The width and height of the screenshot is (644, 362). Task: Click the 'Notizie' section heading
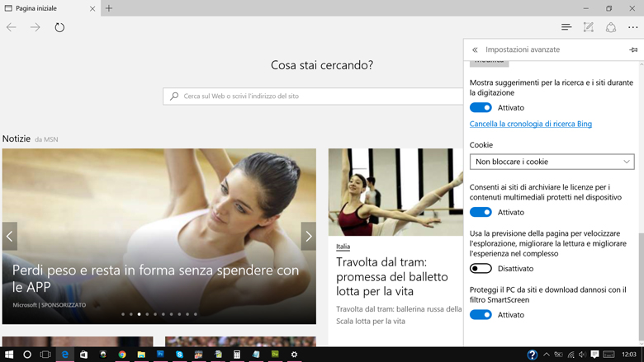point(17,139)
